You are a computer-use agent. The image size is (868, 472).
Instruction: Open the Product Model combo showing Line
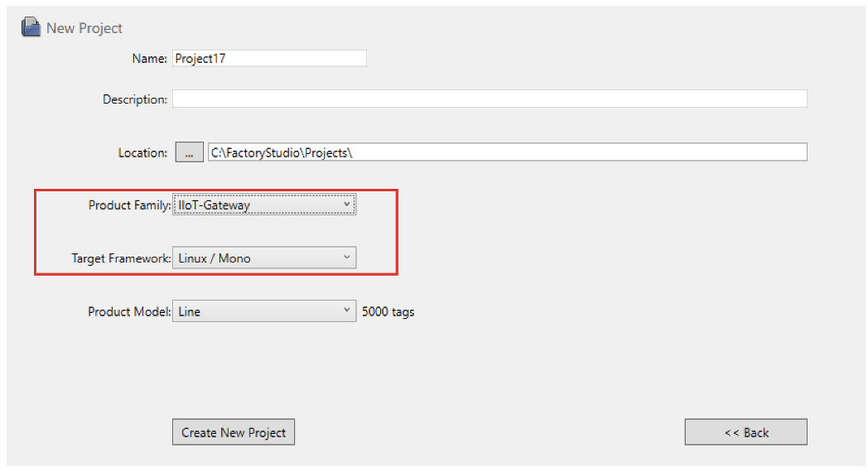[x=264, y=311]
